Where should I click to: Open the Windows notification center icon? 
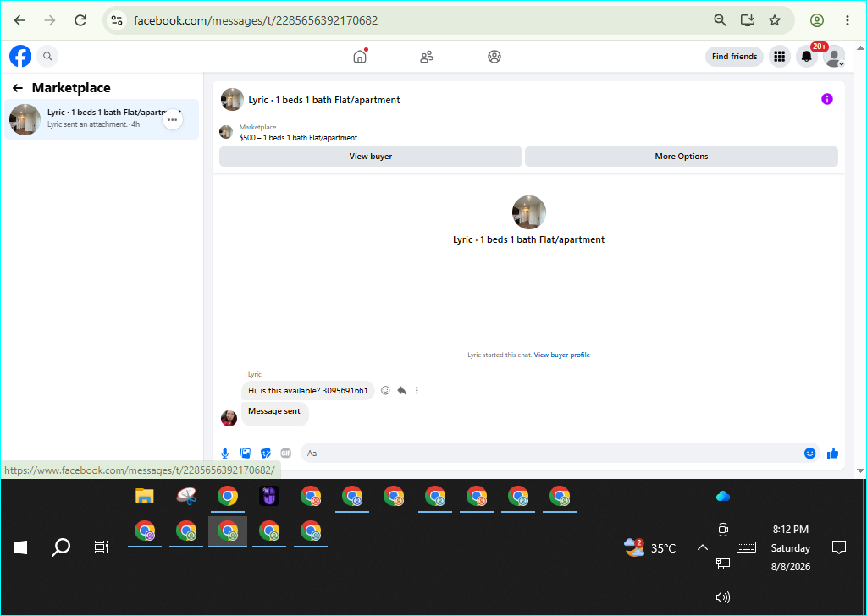pos(839,547)
